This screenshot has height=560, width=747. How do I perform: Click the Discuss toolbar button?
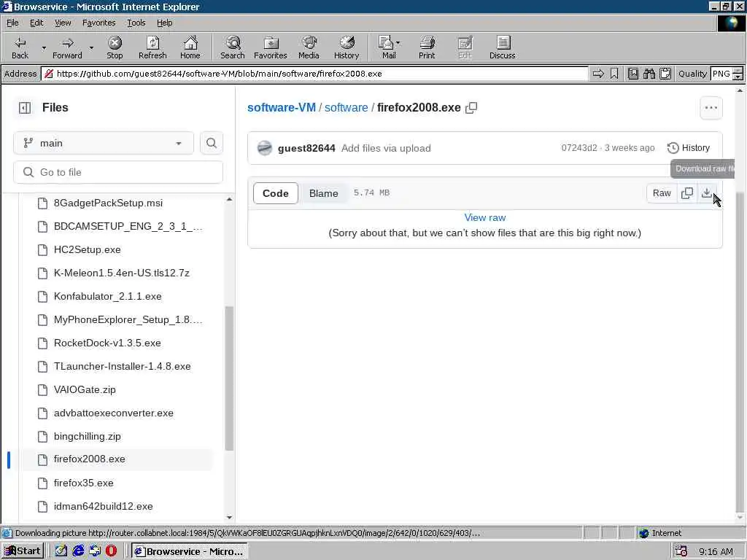(502, 47)
